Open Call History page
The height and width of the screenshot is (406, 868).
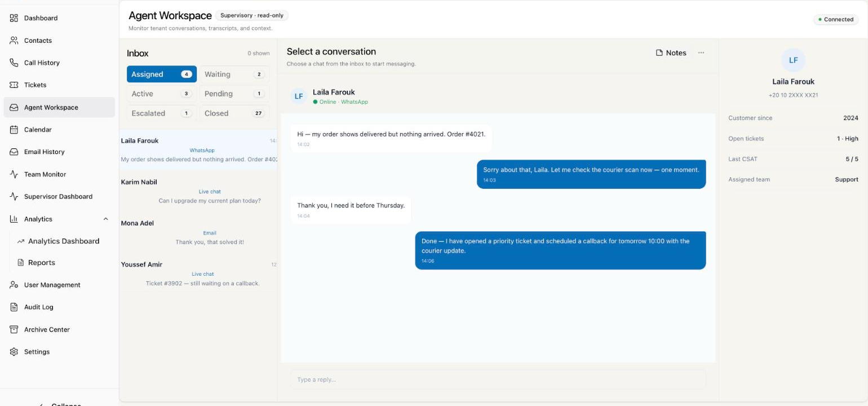click(59, 63)
